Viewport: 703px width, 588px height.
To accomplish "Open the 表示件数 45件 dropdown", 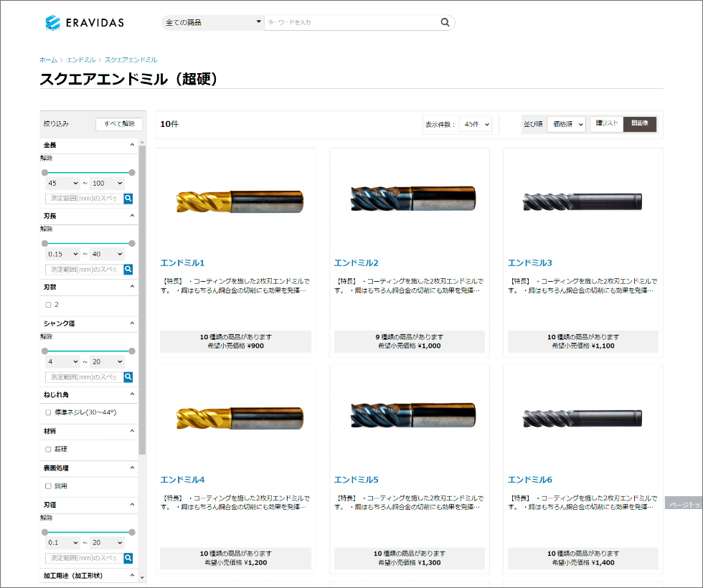I will coord(475,124).
